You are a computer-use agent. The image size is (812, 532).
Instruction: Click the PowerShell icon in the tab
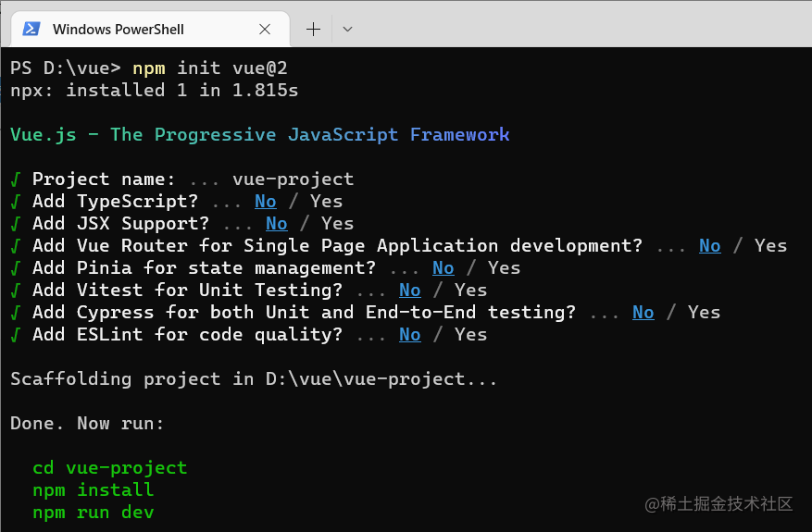(31, 29)
